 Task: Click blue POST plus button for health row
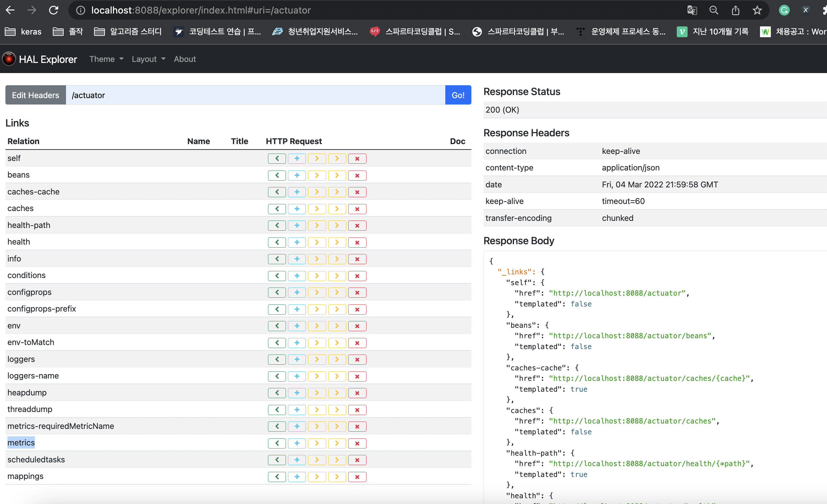coord(297,242)
